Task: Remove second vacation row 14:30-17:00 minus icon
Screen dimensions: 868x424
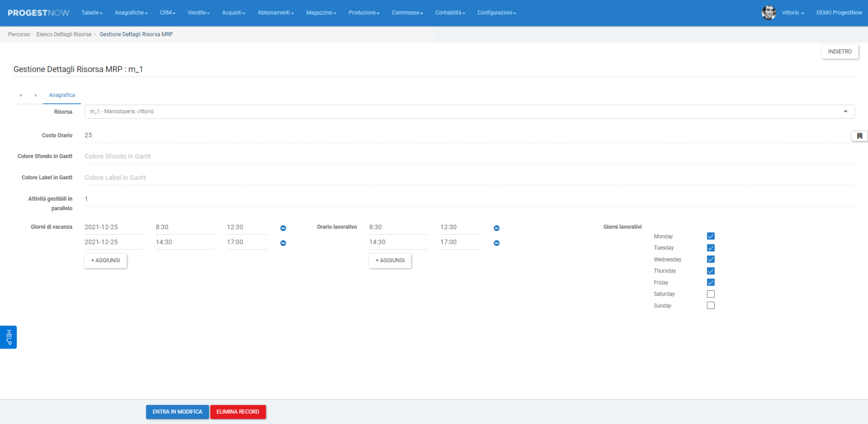Action: [283, 243]
